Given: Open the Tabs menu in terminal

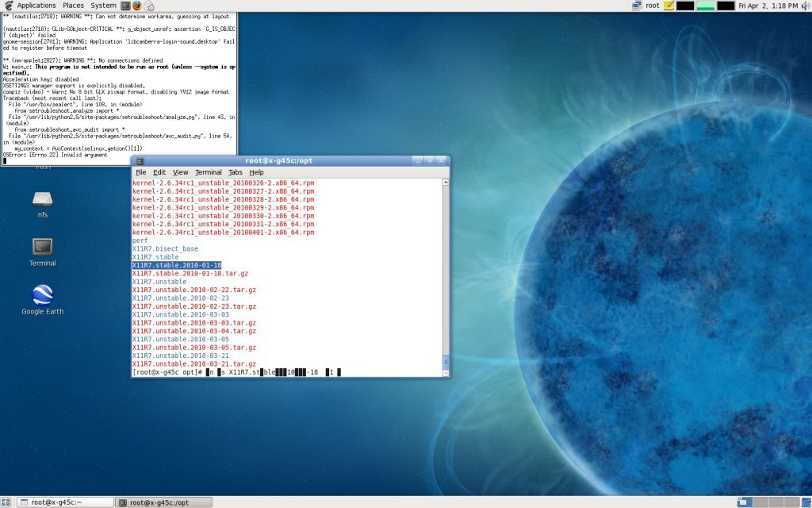Looking at the screenshot, I should click(x=236, y=172).
